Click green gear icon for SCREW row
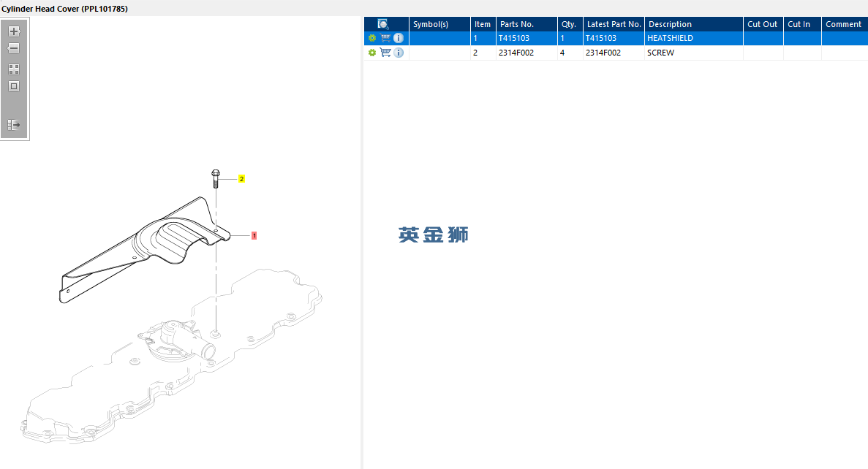868x469 pixels. click(372, 53)
